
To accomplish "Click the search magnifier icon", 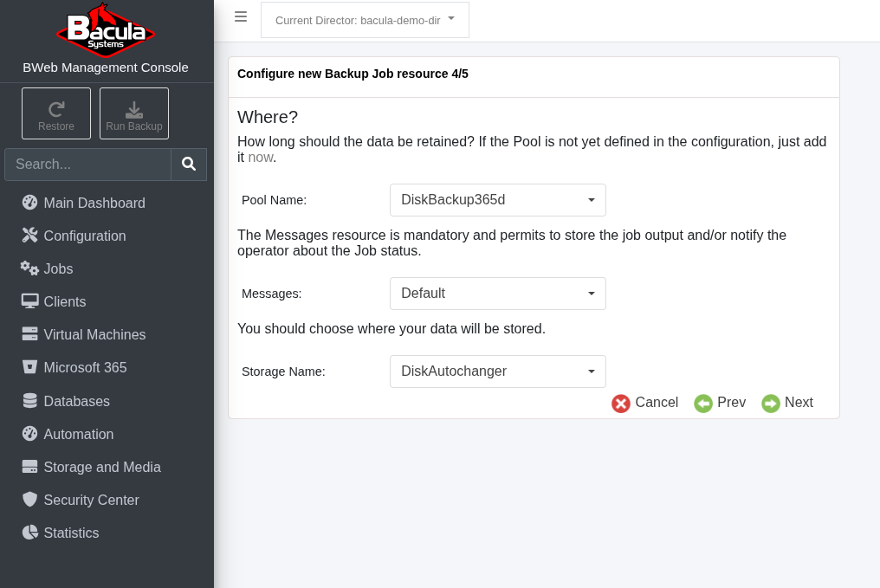I will [189, 165].
